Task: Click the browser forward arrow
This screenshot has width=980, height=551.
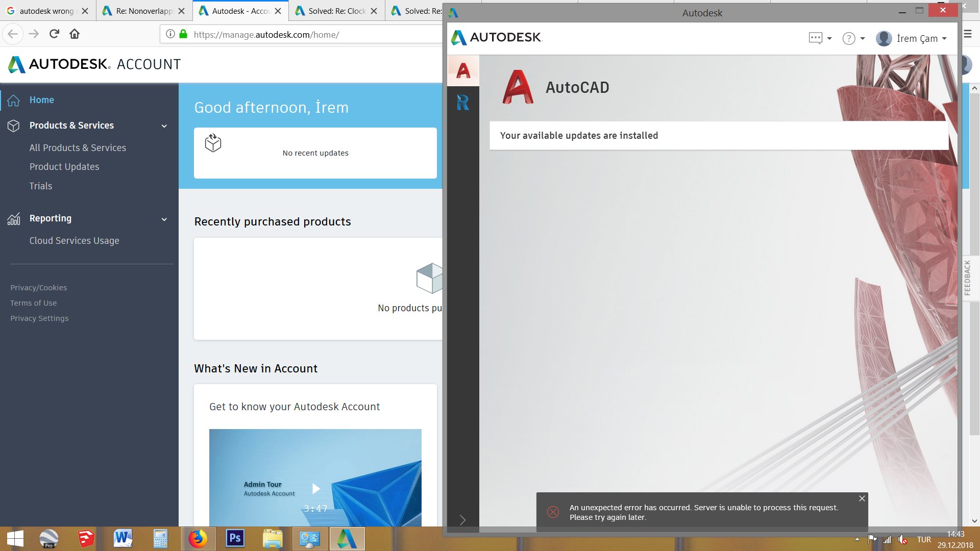Action: (34, 34)
